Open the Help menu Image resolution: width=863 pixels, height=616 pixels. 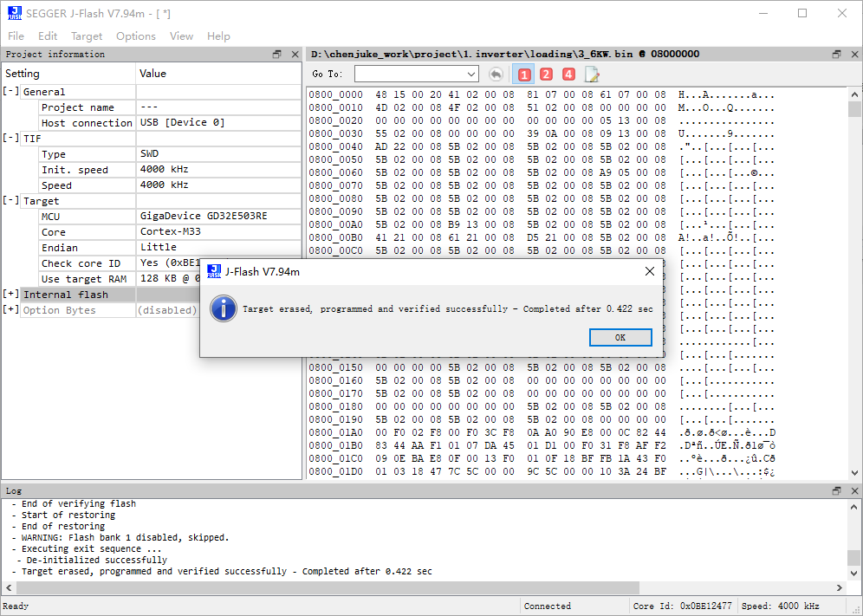[218, 36]
